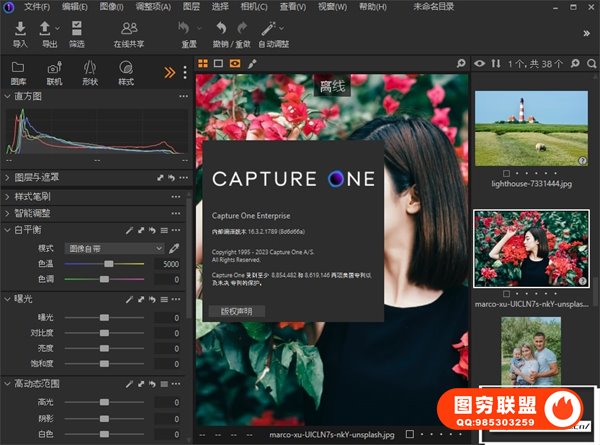Click the 版权声明 button in the about dialog

[x=235, y=310]
